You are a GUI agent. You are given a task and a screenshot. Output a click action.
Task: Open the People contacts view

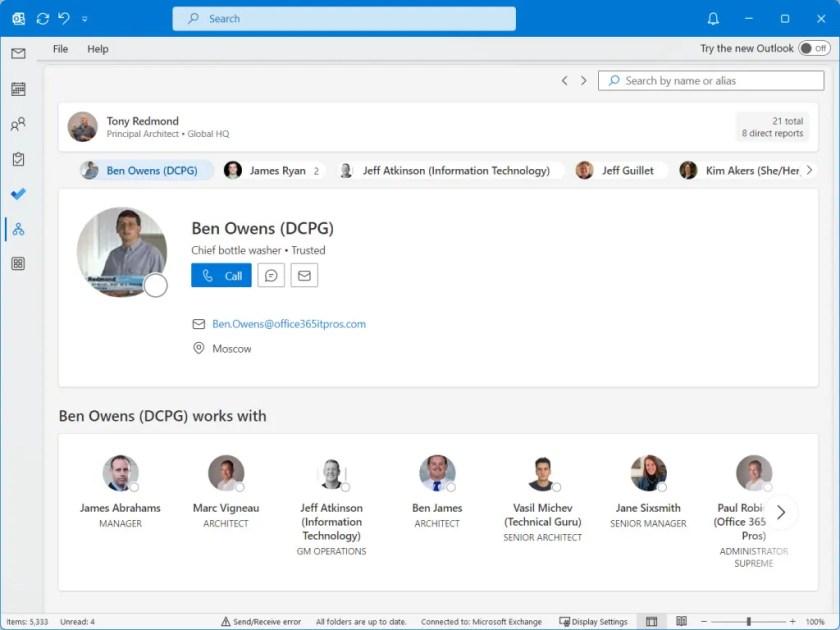coord(18,124)
